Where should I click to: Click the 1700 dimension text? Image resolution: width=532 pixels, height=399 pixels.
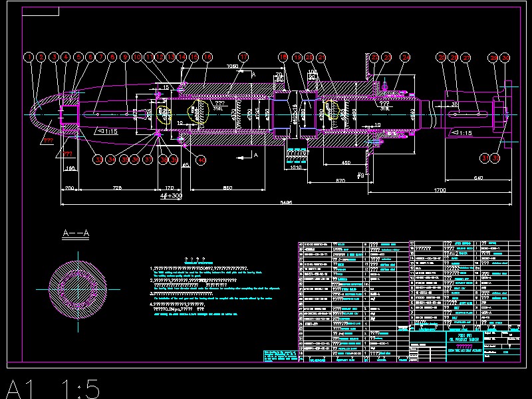click(x=440, y=190)
